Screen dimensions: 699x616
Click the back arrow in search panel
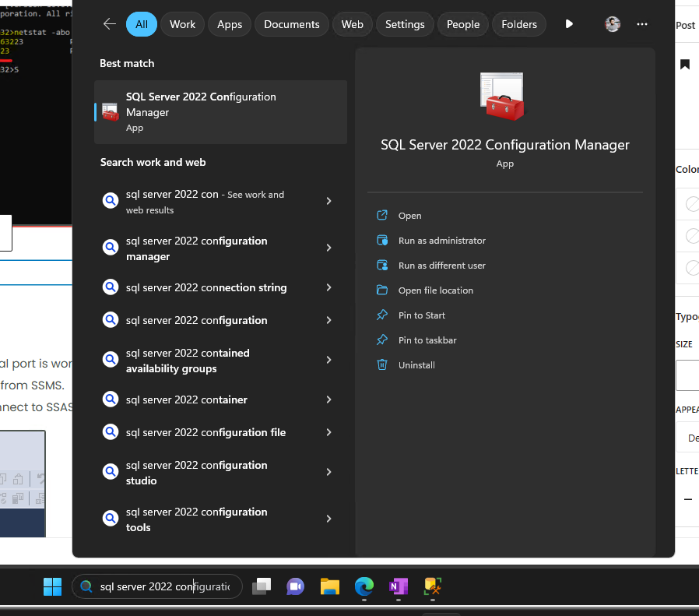pos(109,24)
